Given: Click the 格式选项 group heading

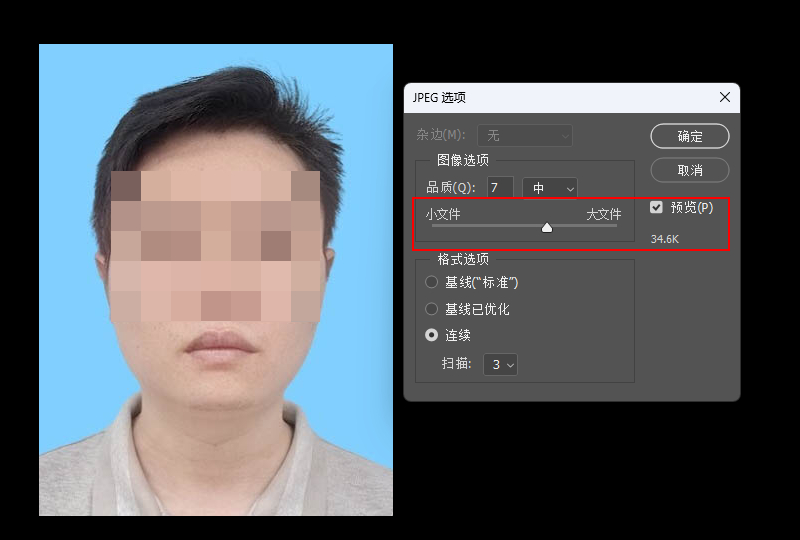Looking at the screenshot, I should 463,259.
